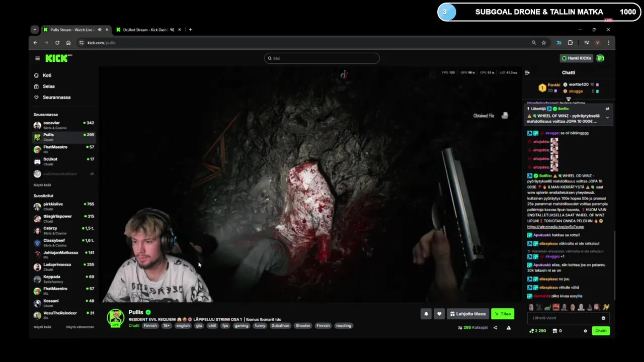
Task: Open the Kick hamburger menu
Action: [37, 58]
